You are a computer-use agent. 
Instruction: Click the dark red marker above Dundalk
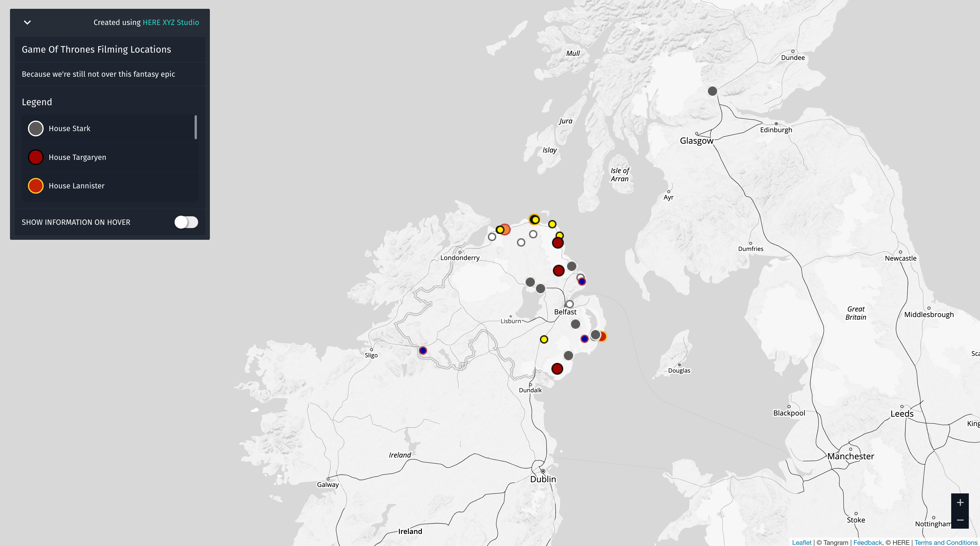(557, 369)
